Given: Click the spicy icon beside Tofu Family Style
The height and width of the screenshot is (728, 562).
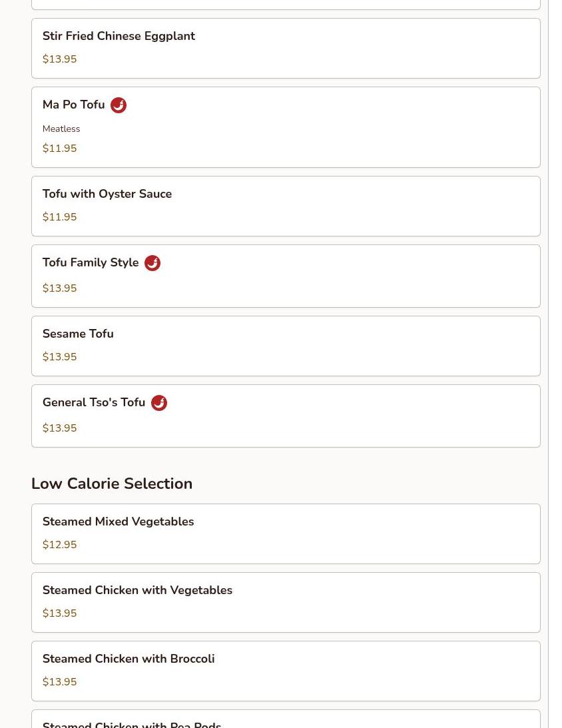Looking at the screenshot, I should pyautogui.click(x=152, y=263).
